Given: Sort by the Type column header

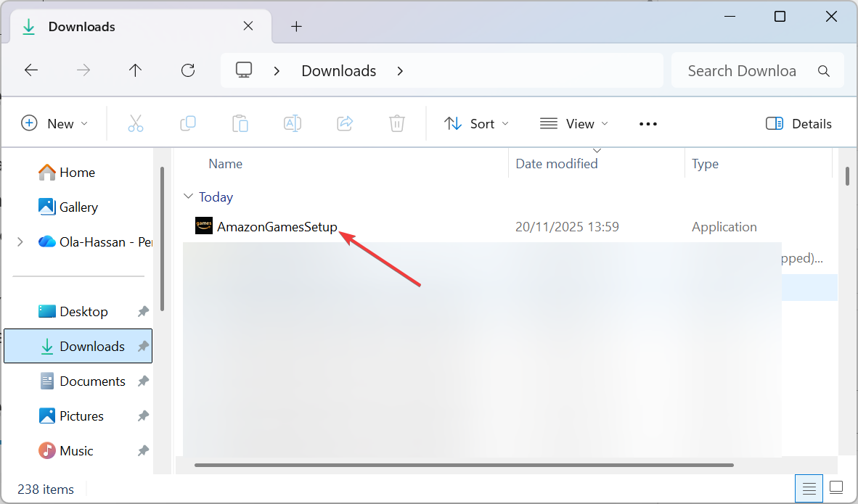Looking at the screenshot, I should click(705, 163).
